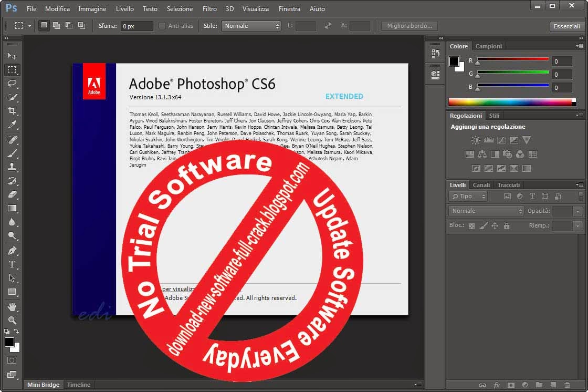Select the Quick Selection tool
The height and width of the screenshot is (392, 588).
pyautogui.click(x=12, y=97)
